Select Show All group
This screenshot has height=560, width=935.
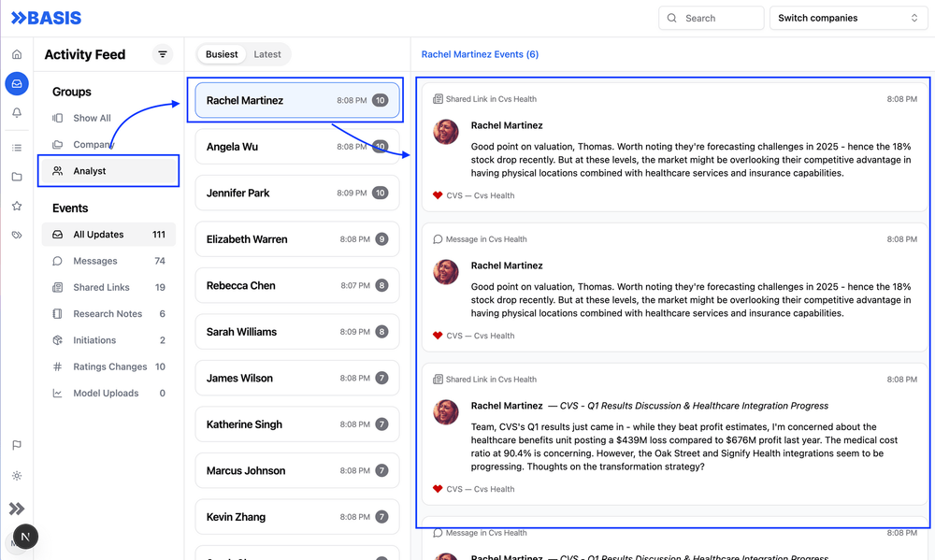tap(108, 118)
